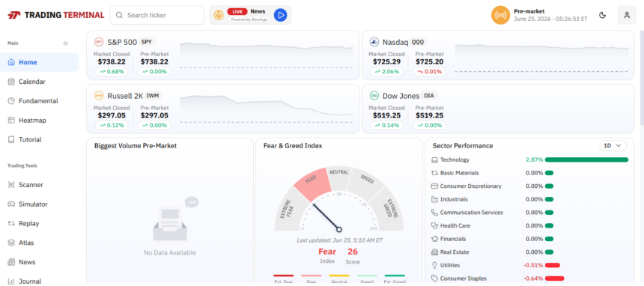This screenshot has width=644, height=286.
Task: Click the Fear score 26 value
Action: [x=353, y=252]
